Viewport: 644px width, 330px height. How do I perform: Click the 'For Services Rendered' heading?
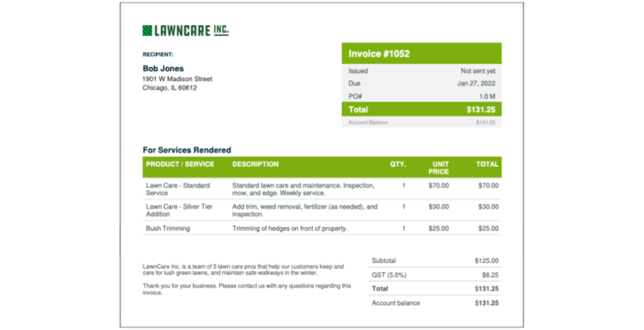tap(187, 150)
